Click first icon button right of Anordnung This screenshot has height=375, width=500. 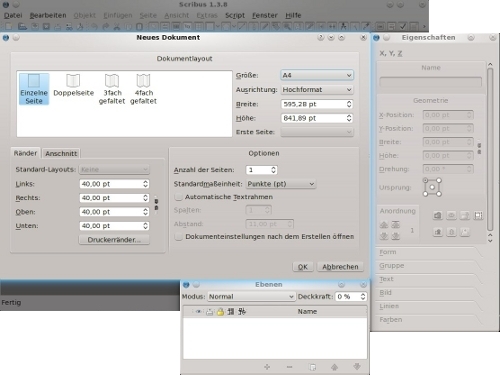(x=438, y=216)
